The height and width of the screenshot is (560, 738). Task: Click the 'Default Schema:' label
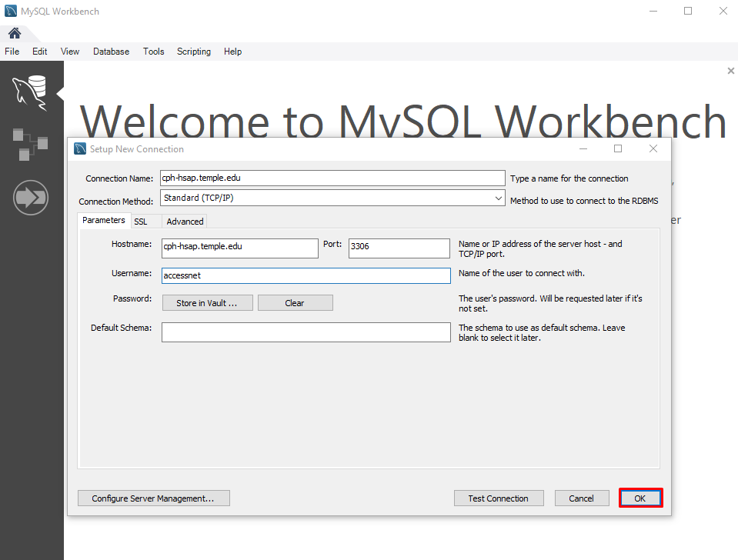click(x=121, y=328)
